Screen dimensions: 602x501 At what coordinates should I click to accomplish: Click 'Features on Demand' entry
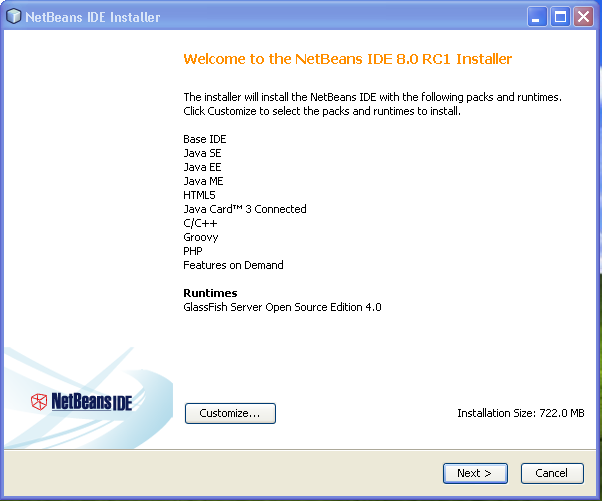[x=233, y=265]
